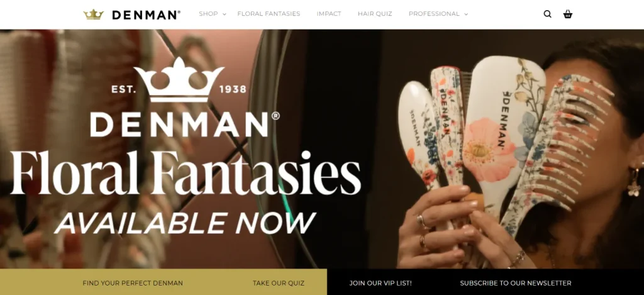Click the AVAILABLE NOW banner text
Viewport: 644px width, 295px height.
coord(186,223)
